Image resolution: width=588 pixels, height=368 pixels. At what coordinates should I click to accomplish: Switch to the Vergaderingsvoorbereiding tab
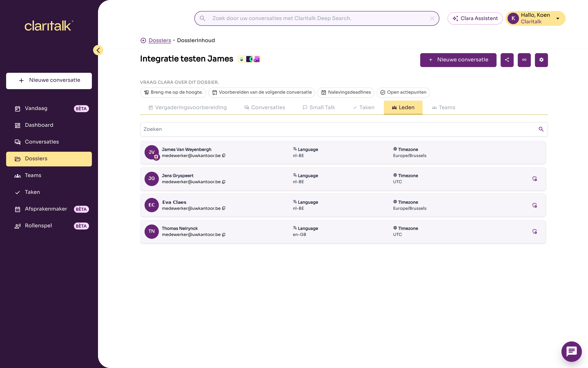click(x=188, y=108)
